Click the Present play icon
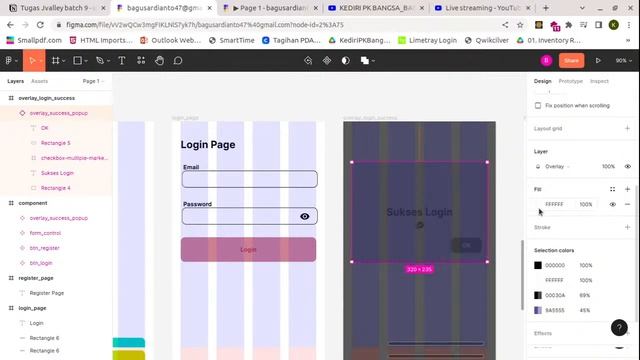The width and height of the screenshot is (640, 360). (598, 60)
